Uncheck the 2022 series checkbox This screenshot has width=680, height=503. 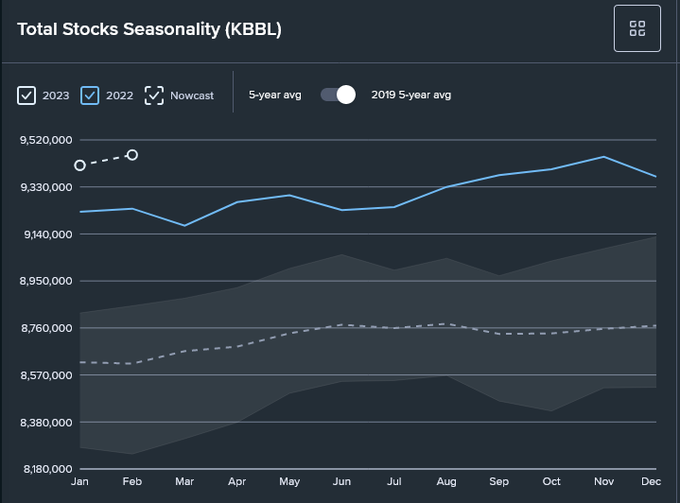[90, 95]
